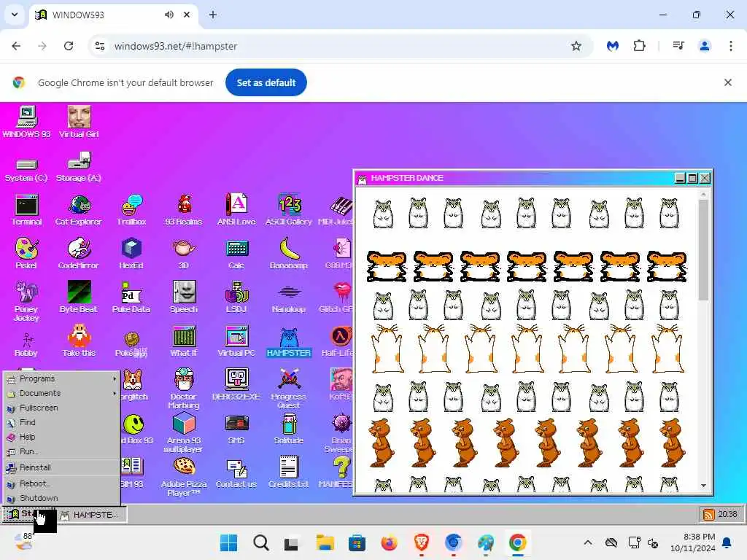Launch the Terminal icon
This screenshot has height=560, width=747.
pos(26,209)
